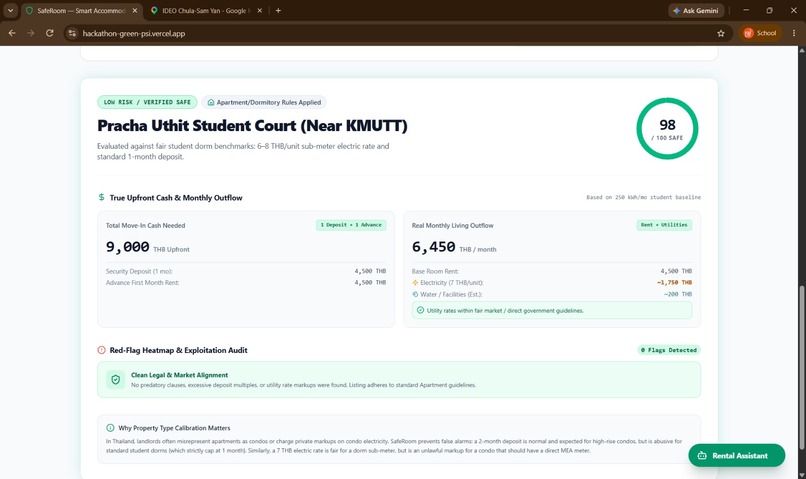The image size is (806, 479).
Task: Click the 98 / 100 SAFE score ring
Action: [x=667, y=128]
